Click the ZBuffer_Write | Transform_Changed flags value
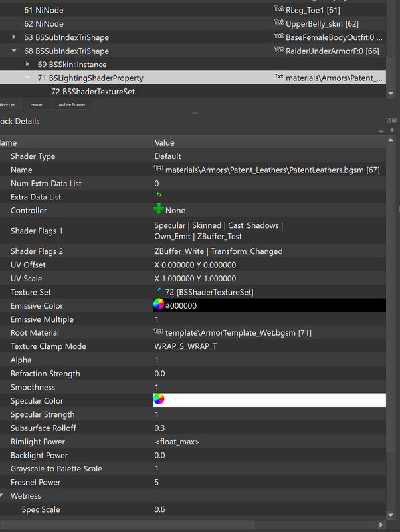400x532 pixels. click(219, 251)
